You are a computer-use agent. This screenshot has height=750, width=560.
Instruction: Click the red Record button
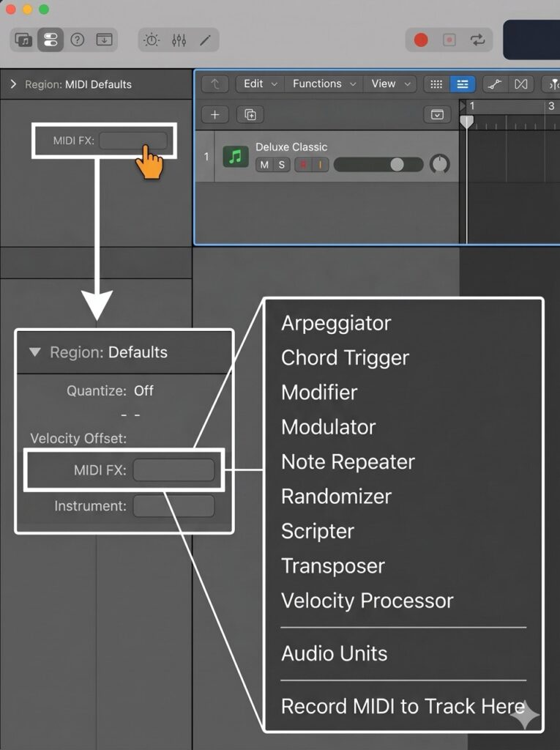point(421,40)
